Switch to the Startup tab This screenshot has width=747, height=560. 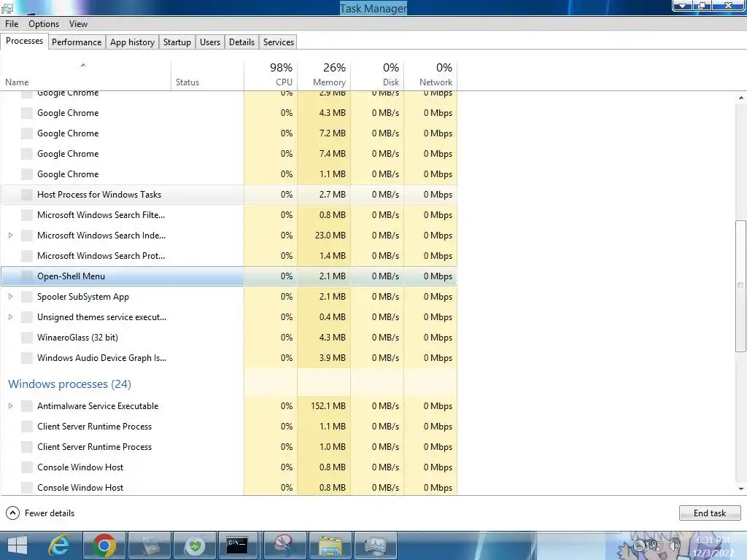click(177, 42)
